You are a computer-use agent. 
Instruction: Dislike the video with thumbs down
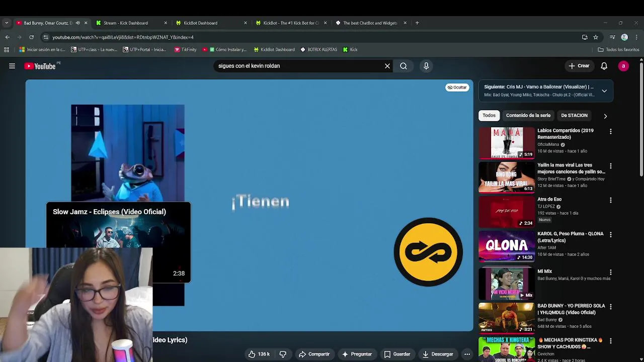tap(283, 354)
